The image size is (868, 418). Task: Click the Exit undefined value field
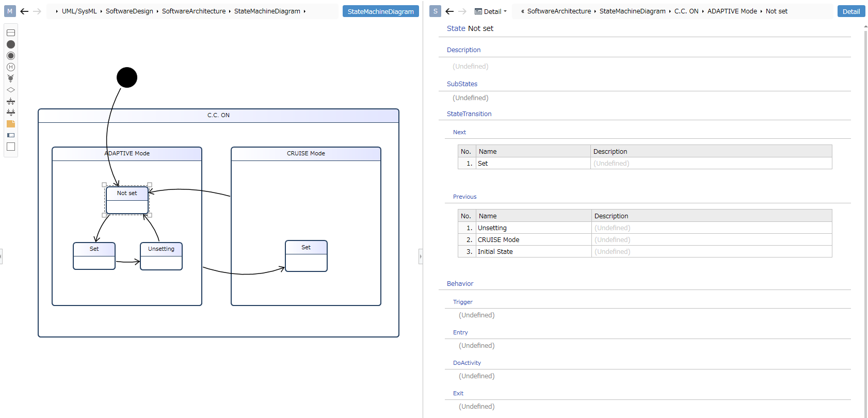[477, 407]
